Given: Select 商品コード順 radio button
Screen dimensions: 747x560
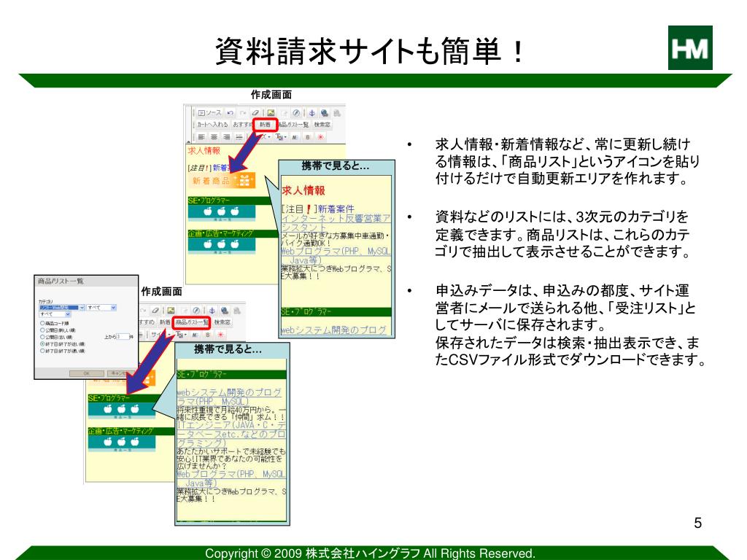Looking at the screenshot, I should click(42, 323).
